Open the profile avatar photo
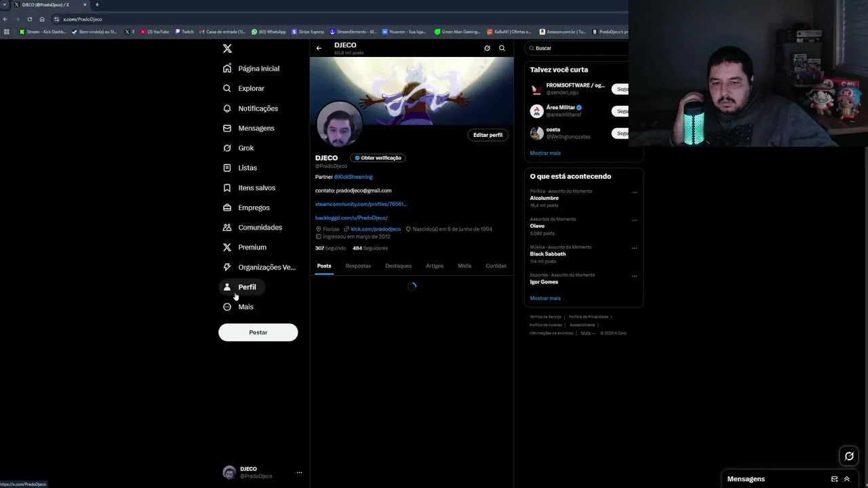 [339, 123]
